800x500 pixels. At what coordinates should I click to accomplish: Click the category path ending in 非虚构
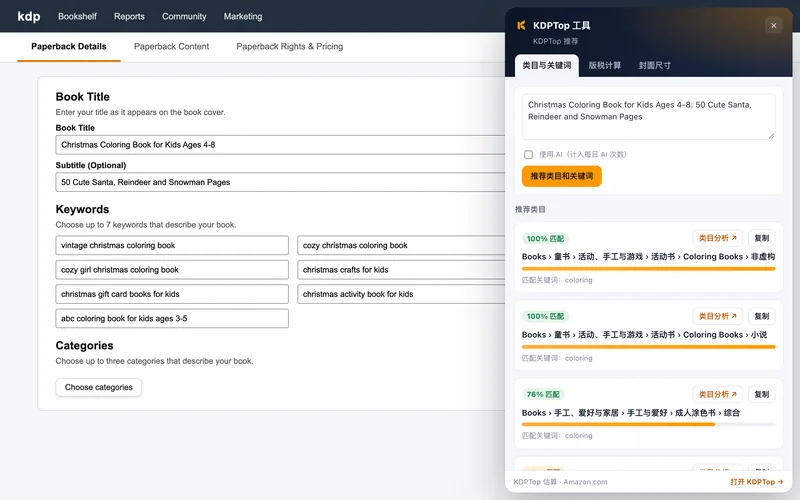coord(648,257)
